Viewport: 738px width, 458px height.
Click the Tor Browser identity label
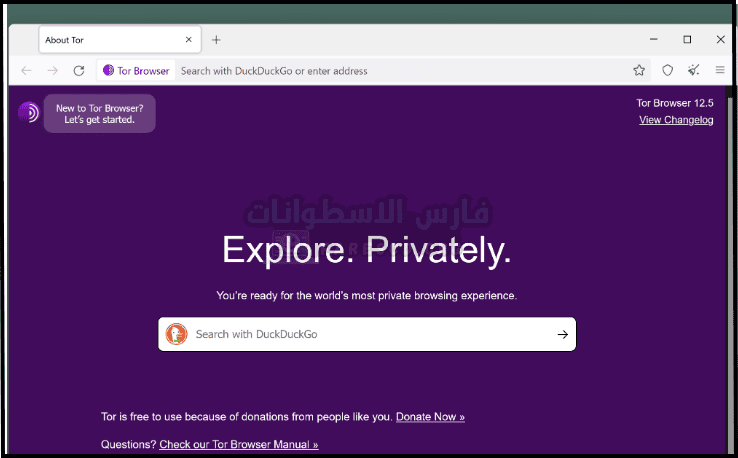coord(136,71)
